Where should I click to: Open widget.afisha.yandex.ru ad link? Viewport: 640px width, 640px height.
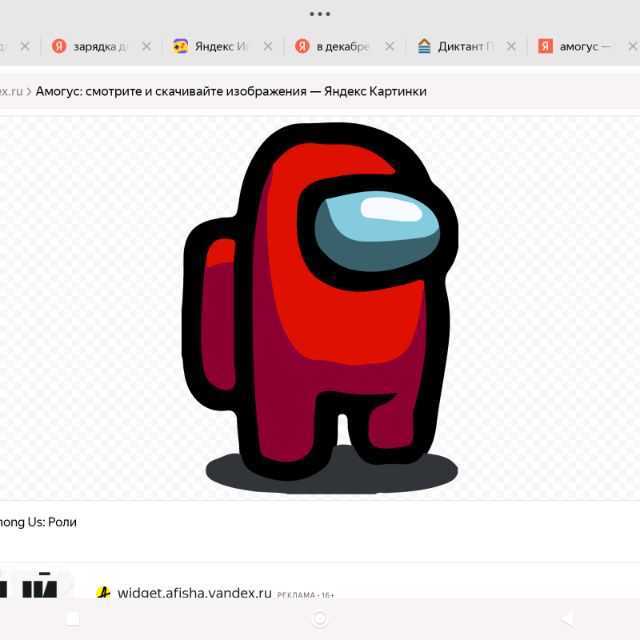(194, 593)
